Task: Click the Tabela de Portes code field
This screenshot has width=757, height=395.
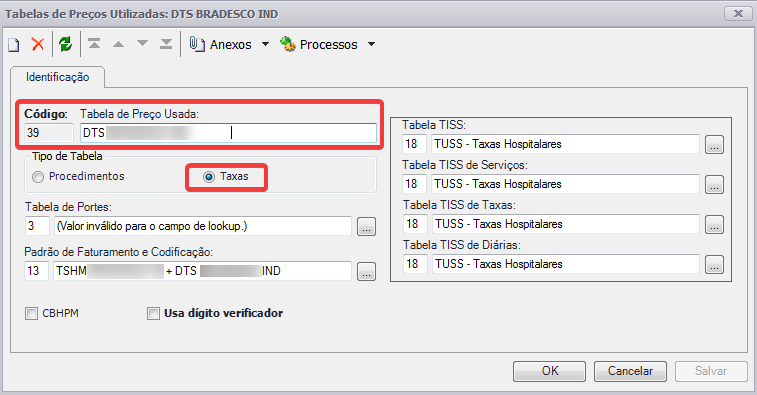Action: pos(37,226)
